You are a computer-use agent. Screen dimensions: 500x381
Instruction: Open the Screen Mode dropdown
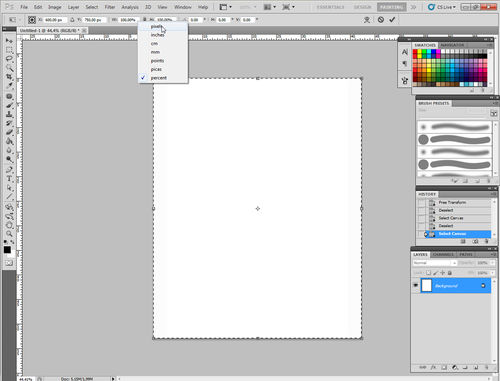(x=288, y=7)
